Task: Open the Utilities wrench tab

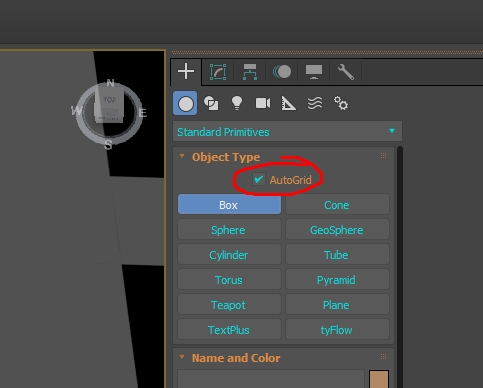Action: pyautogui.click(x=346, y=72)
